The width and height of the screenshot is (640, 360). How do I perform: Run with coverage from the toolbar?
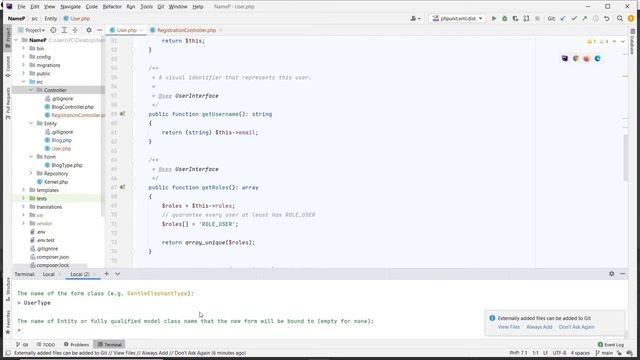tap(516, 18)
